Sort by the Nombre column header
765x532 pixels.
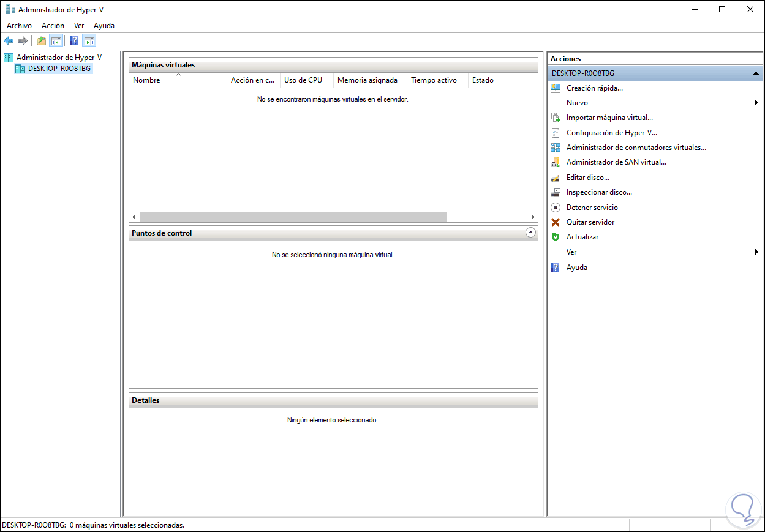(178, 80)
